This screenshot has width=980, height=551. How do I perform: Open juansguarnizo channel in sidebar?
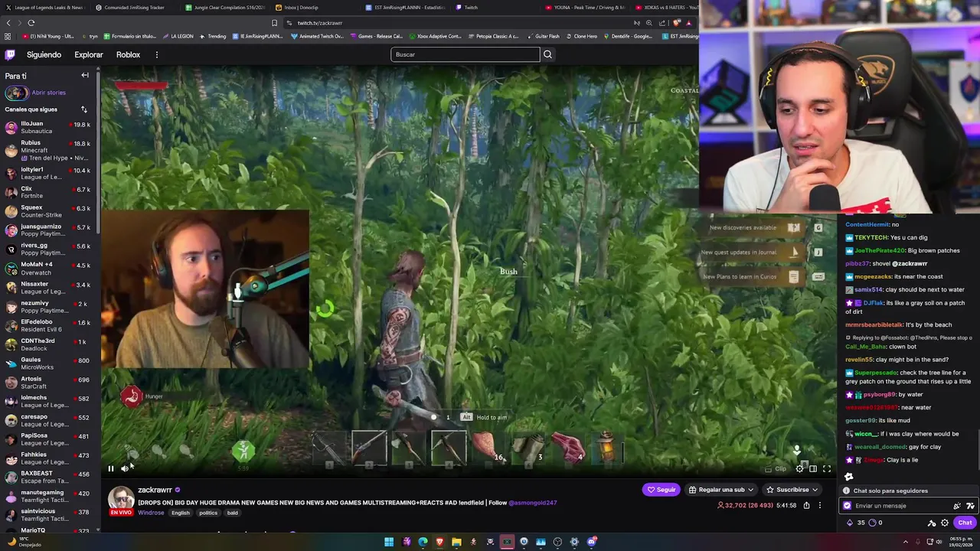tap(48, 230)
